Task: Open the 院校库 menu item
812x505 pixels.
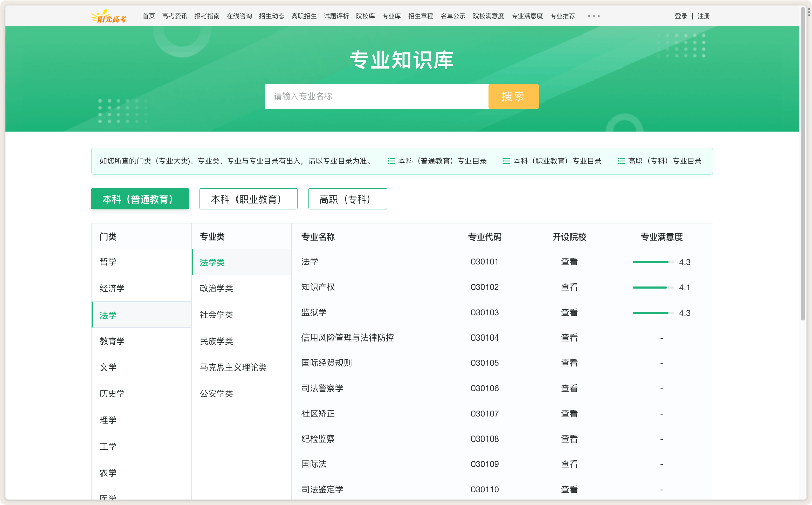Action: click(x=366, y=16)
